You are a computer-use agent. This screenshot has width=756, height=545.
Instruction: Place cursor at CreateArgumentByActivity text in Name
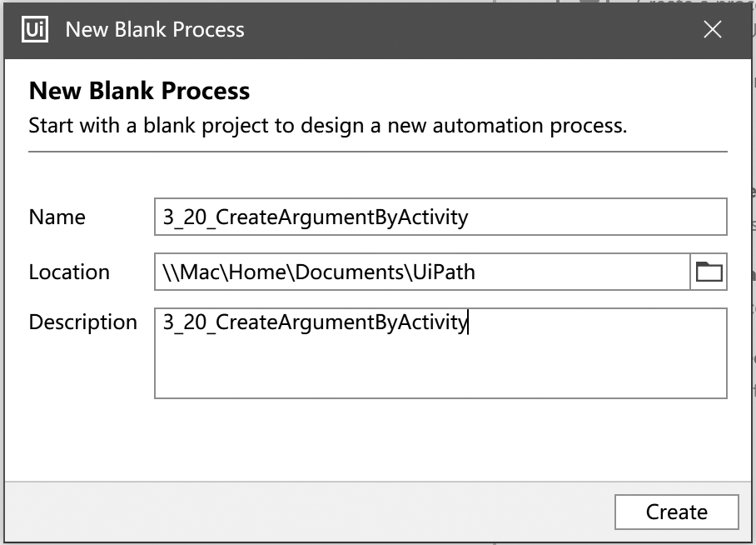(341, 217)
